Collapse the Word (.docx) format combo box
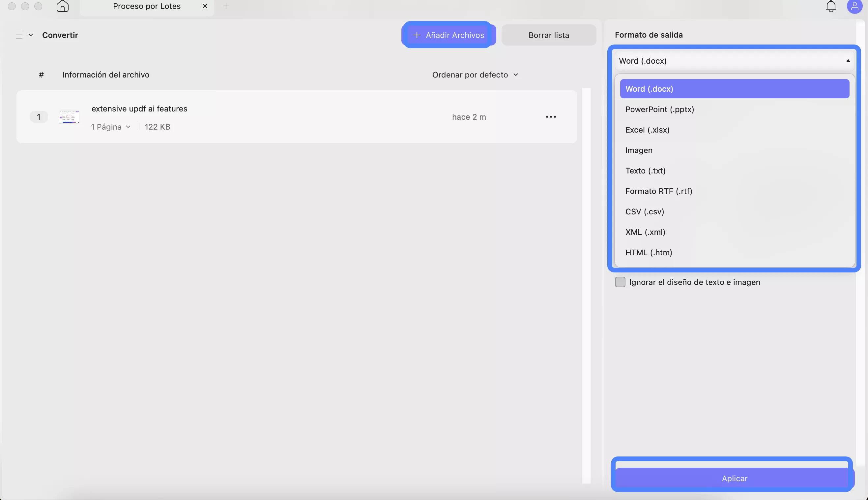 pos(734,61)
